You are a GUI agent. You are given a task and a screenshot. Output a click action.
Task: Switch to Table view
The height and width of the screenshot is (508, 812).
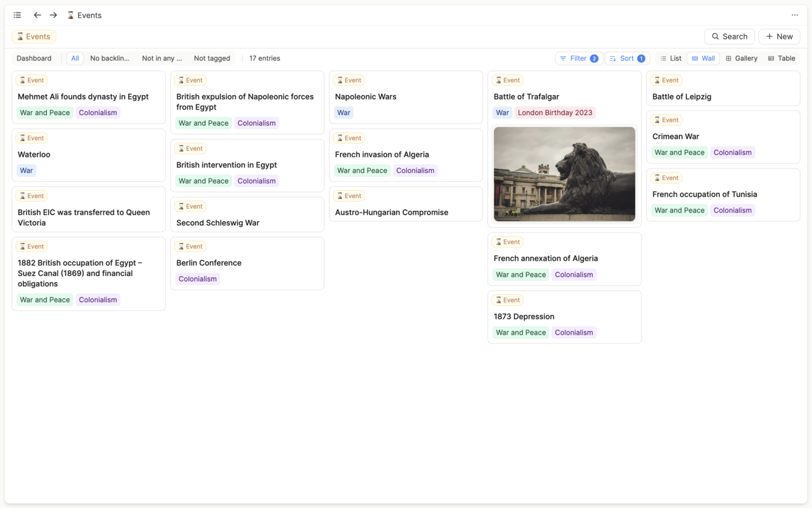pyautogui.click(x=781, y=58)
